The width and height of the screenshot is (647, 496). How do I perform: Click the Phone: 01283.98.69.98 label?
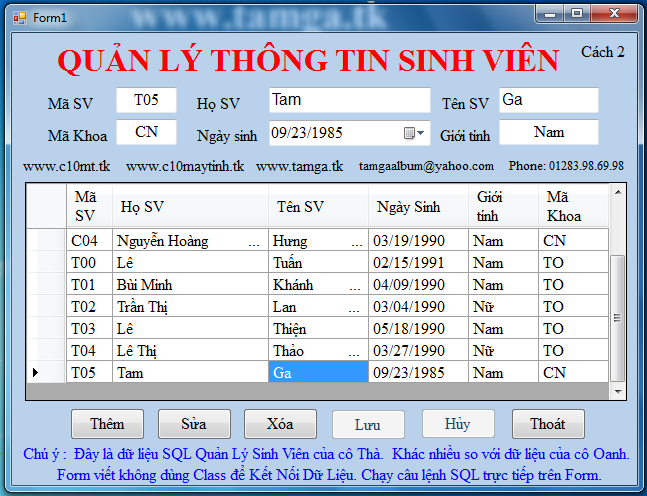point(566,166)
